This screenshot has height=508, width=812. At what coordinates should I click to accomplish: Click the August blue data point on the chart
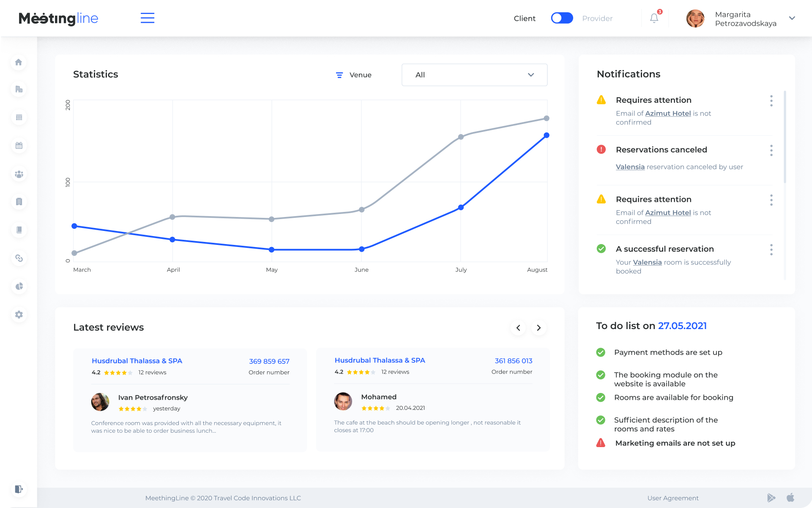coord(546,135)
